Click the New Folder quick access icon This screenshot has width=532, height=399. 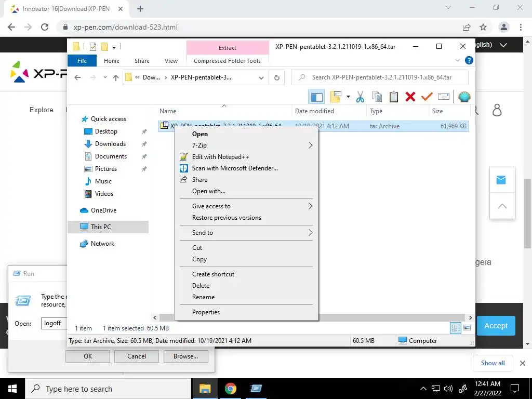[104, 47]
